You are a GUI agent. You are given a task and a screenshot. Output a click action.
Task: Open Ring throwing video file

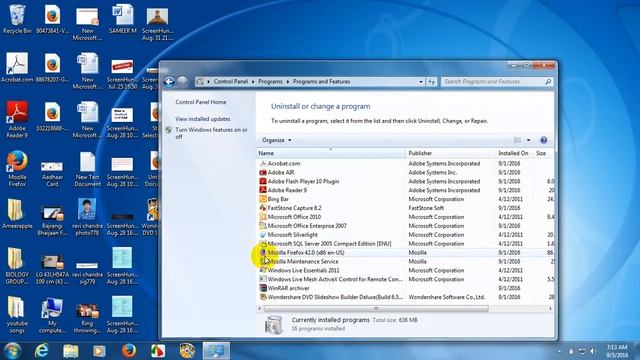click(87, 318)
